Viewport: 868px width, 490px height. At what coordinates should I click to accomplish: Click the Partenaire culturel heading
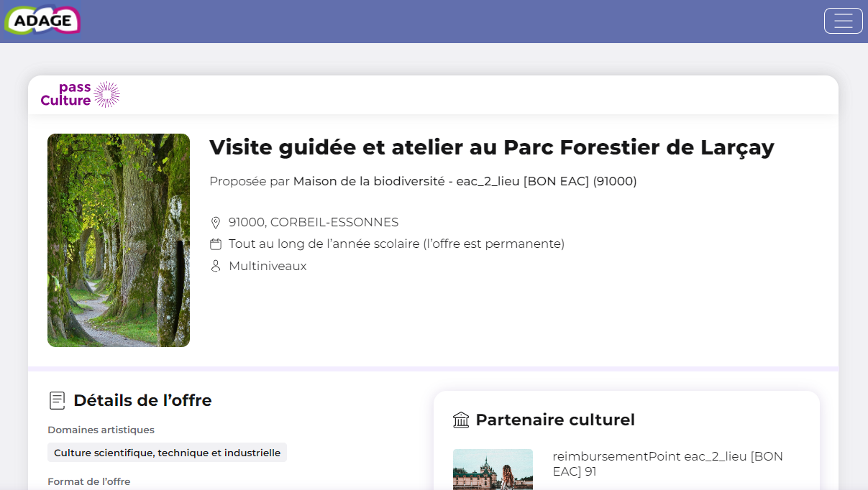(555, 420)
